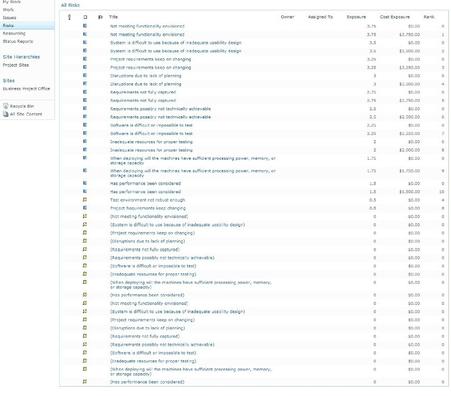Open Project Sites in the sidebar
451x396 pixels.
tap(16, 65)
